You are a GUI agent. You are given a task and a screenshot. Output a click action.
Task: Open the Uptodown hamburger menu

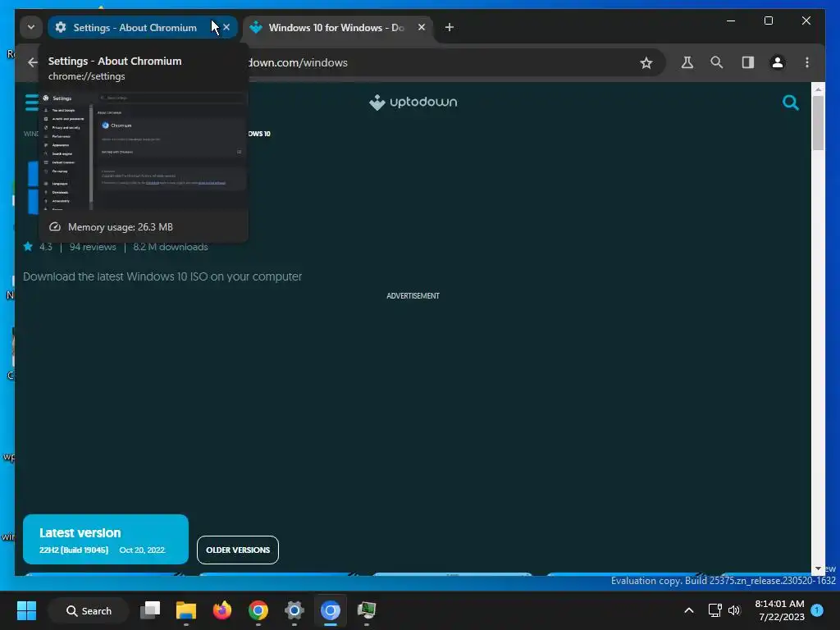(x=32, y=103)
